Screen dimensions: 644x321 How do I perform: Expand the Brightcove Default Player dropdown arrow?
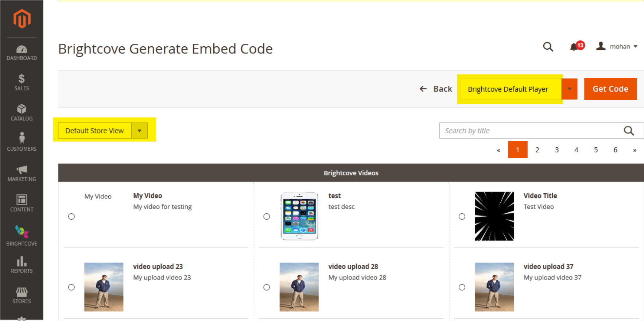point(570,89)
